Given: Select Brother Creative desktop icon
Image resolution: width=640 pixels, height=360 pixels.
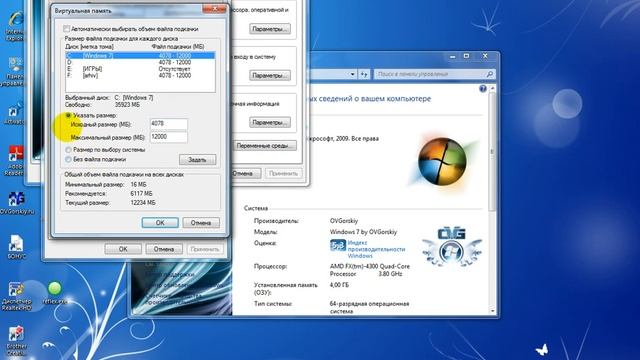Looking at the screenshot, I should 16,341.
